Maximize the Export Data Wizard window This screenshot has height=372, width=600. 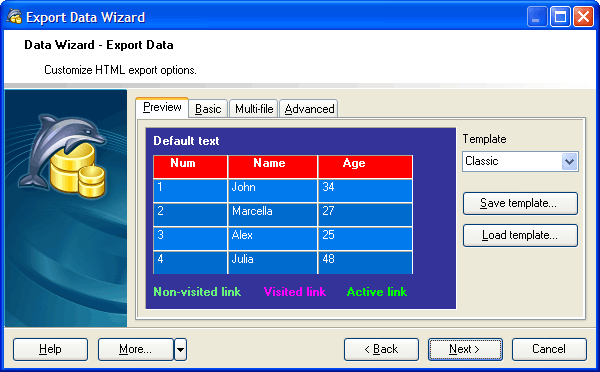click(560, 17)
